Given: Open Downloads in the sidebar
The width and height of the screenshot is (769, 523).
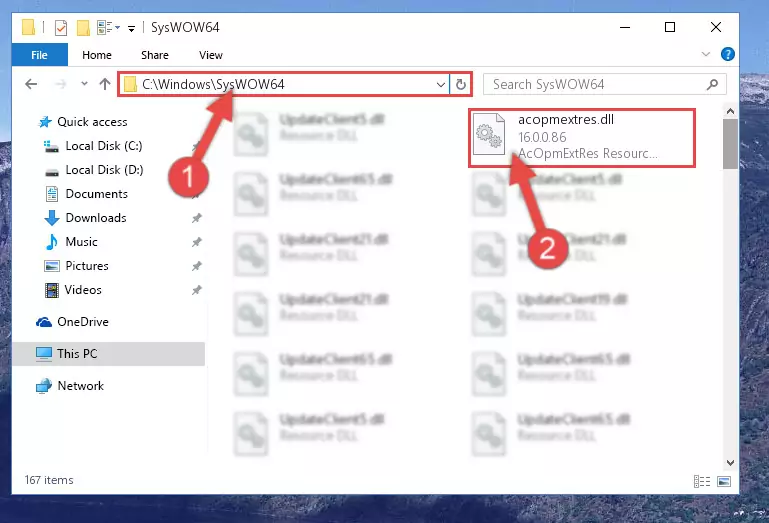Looking at the screenshot, I should [85, 217].
